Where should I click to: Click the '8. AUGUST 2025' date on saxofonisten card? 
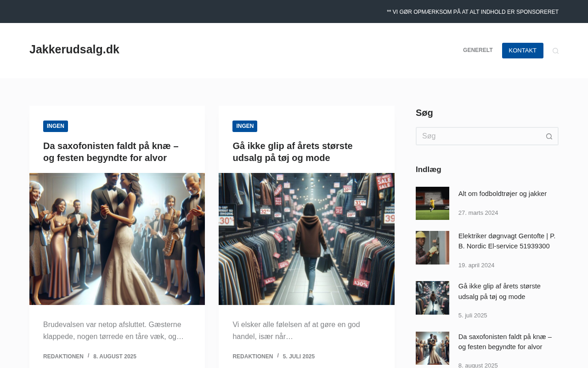(115, 356)
